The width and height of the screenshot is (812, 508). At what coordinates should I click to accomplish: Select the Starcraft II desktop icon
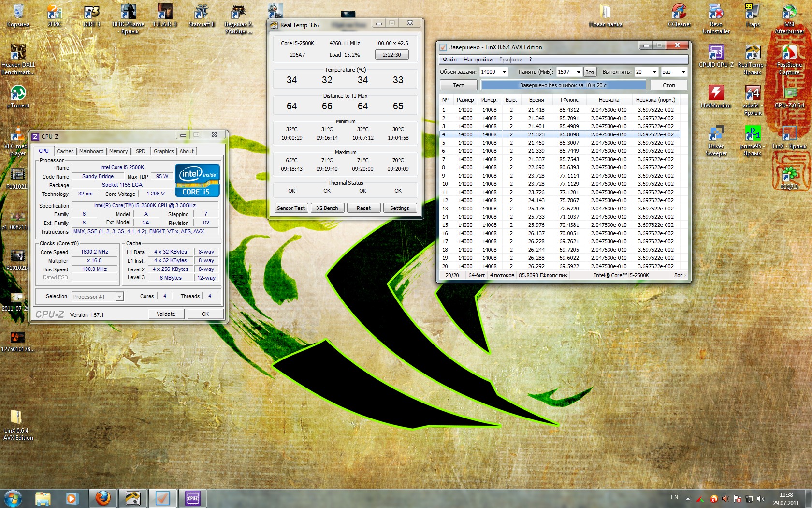pyautogui.click(x=202, y=15)
